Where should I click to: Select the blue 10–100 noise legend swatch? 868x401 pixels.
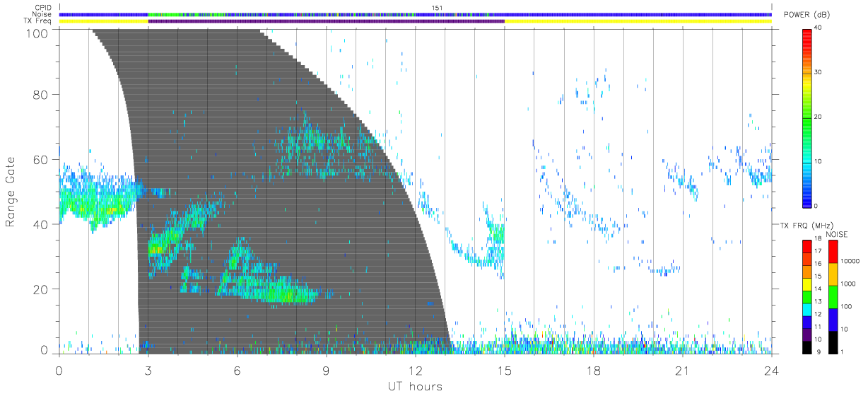click(833, 320)
